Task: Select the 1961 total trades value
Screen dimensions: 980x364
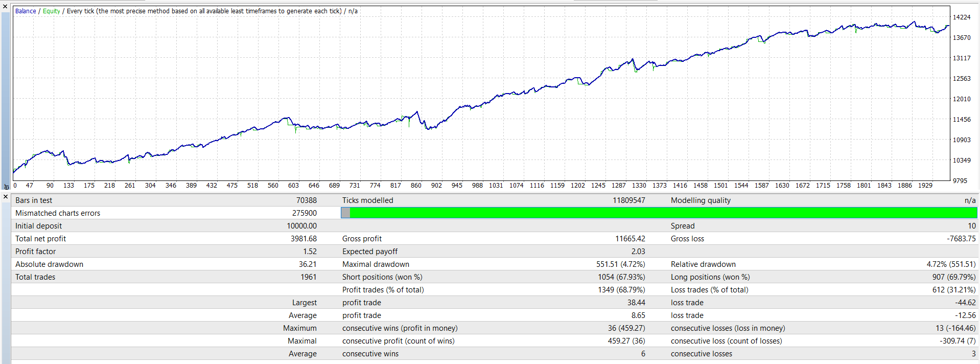Action: 308,277
